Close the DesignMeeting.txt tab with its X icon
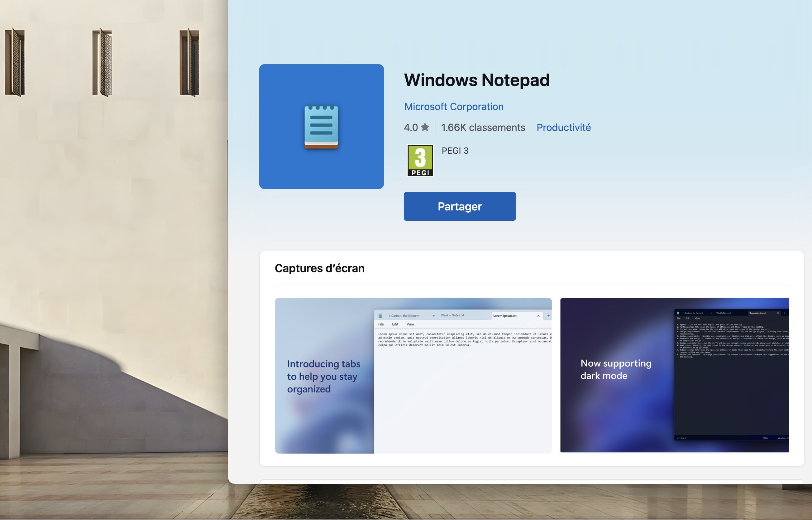The height and width of the screenshot is (520, 812). pyautogui.click(x=778, y=313)
